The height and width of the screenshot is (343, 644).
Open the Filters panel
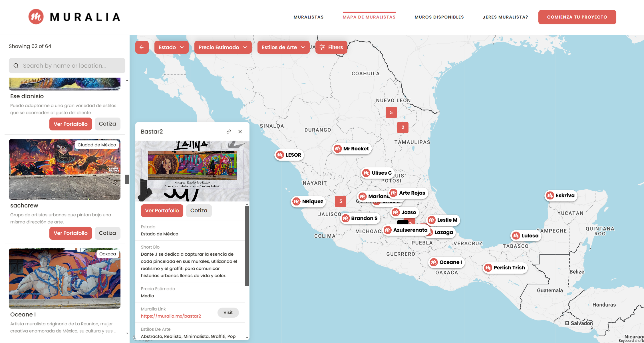pyautogui.click(x=331, y=47)
